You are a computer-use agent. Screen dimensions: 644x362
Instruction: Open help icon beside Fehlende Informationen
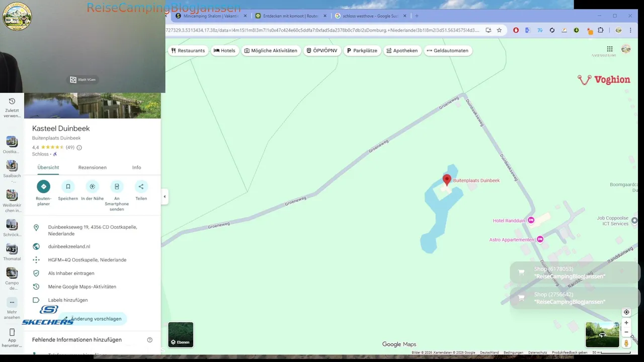click(x=149, y=340)
